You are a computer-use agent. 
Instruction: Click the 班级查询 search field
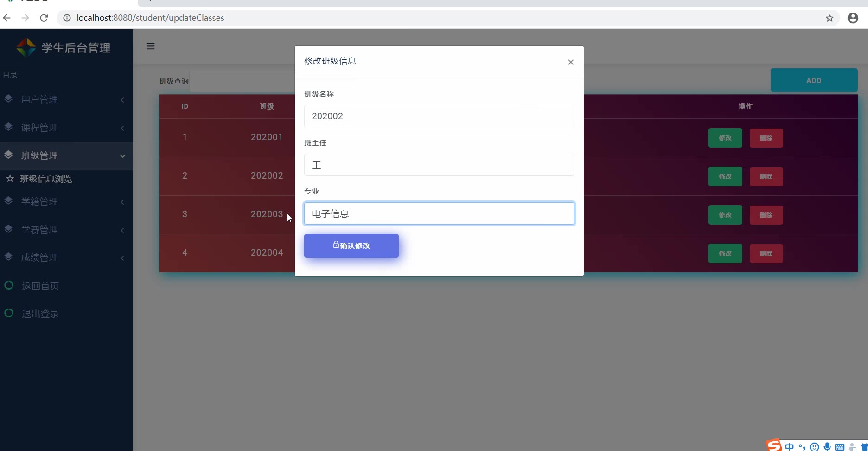click(242, 81)
